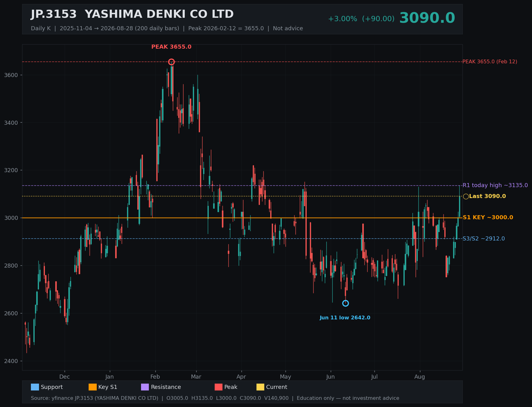The height and width of the screenshot is (407, 532).
Task: Select the "Key S1" legend label
Action: point(108,387)
